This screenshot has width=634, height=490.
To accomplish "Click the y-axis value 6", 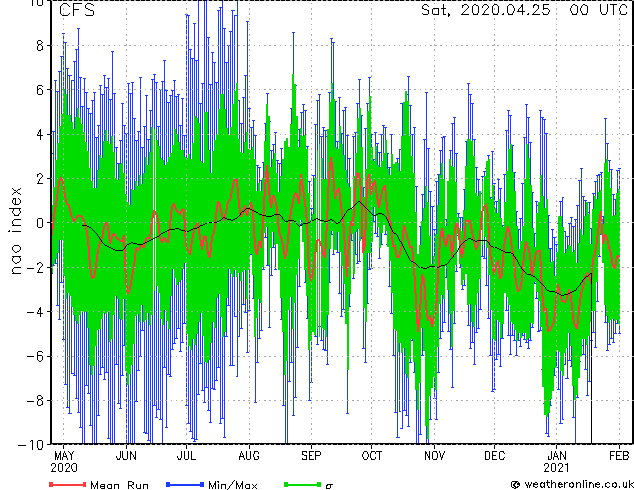I will point(40,90).
